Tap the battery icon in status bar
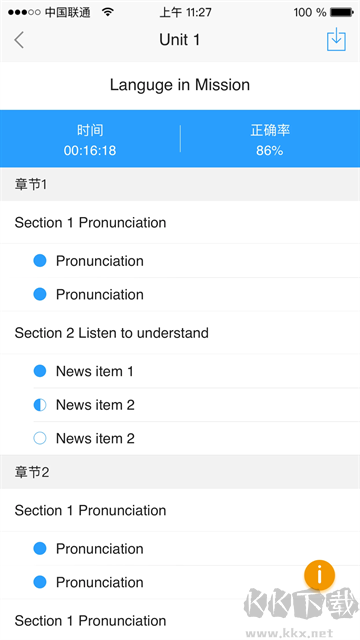The image size is (360, 640). tap(342, 12)
